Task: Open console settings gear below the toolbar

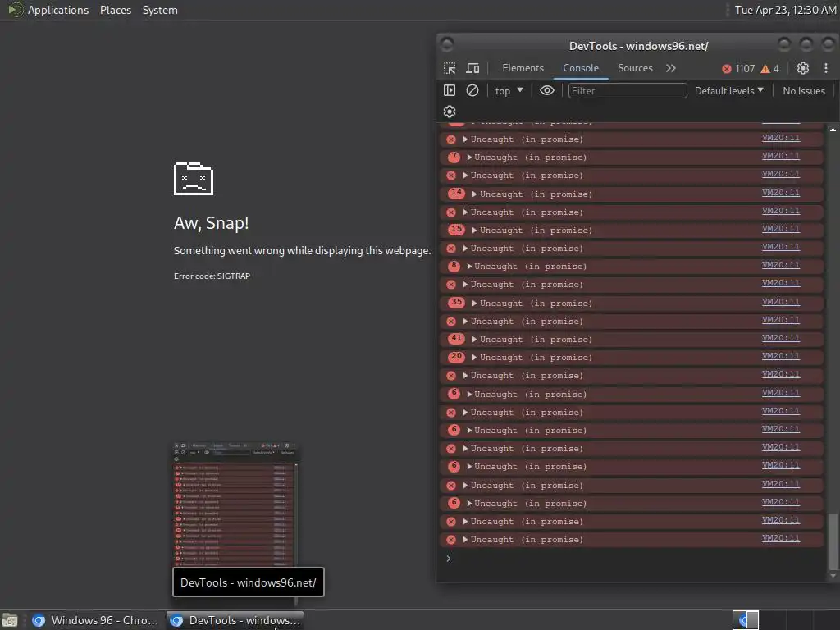Action: click(x=450, y=112)
